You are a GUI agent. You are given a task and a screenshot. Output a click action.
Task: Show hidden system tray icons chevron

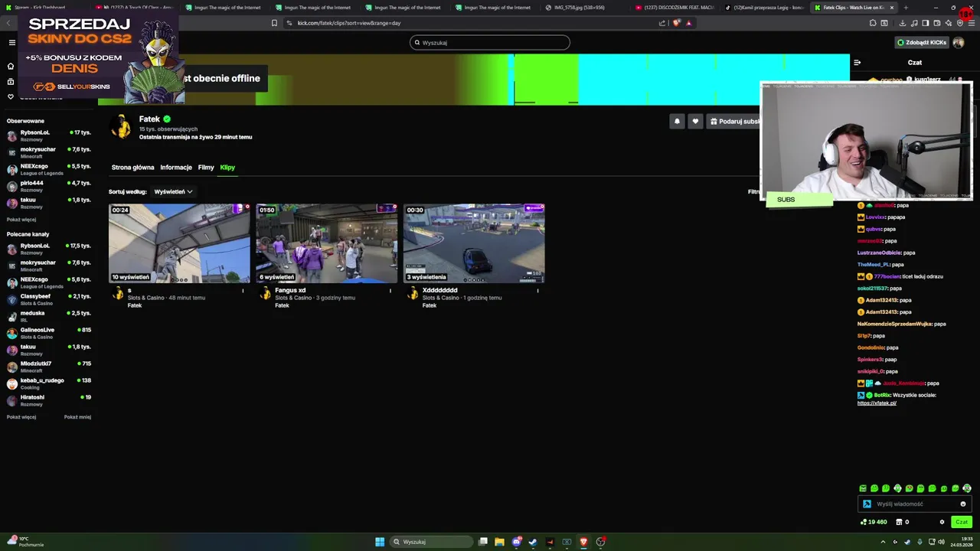click(x=883, y=542)
